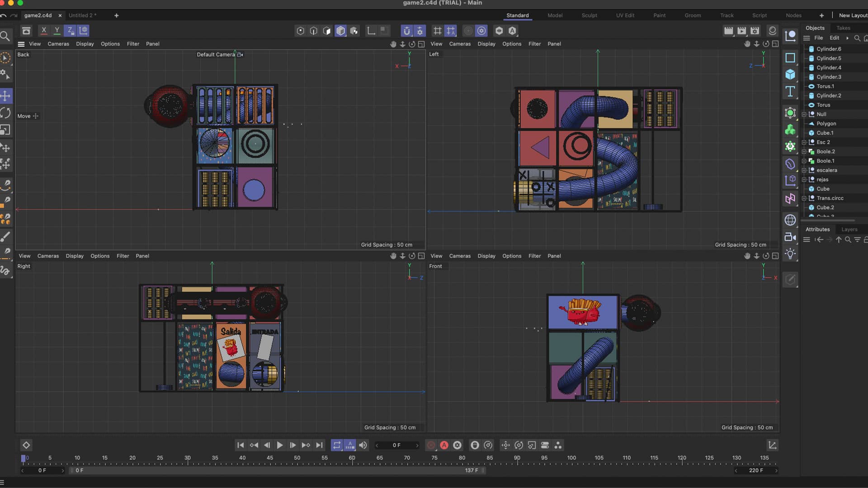Switch to the Sculpt layout tab
The image size is (868, 488).
[x=589, y=15]
